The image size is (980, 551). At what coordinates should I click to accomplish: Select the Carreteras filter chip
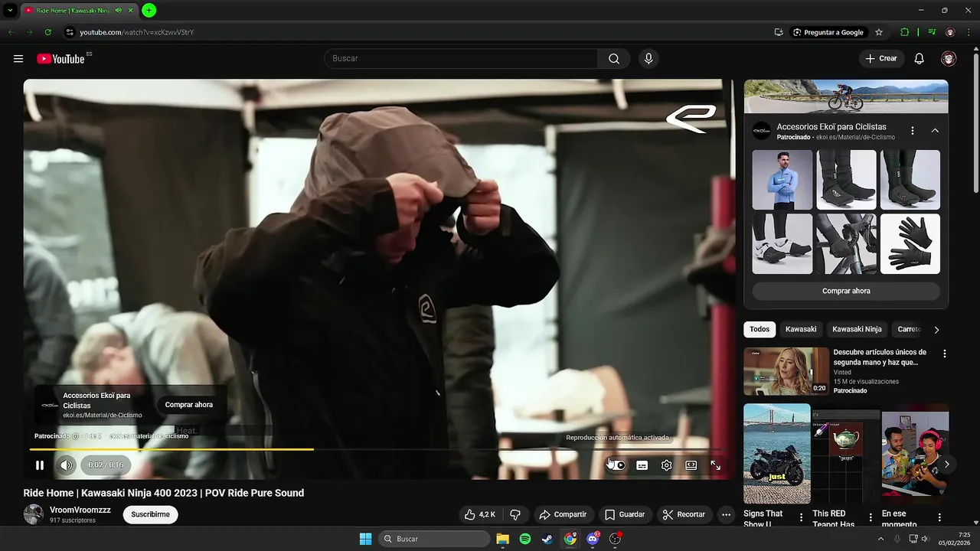coord(909,329)
